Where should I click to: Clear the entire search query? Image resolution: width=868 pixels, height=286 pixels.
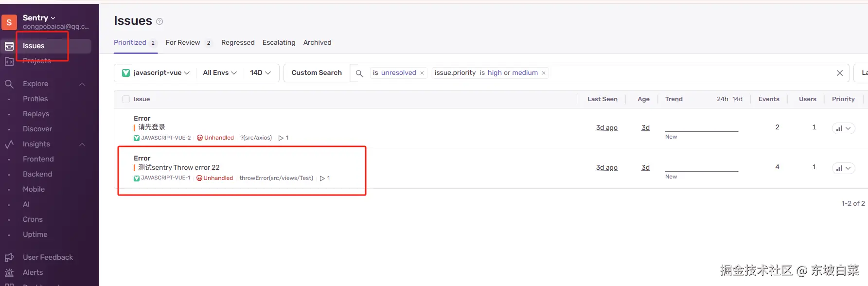pyautogui.click(x=840, y=73)
